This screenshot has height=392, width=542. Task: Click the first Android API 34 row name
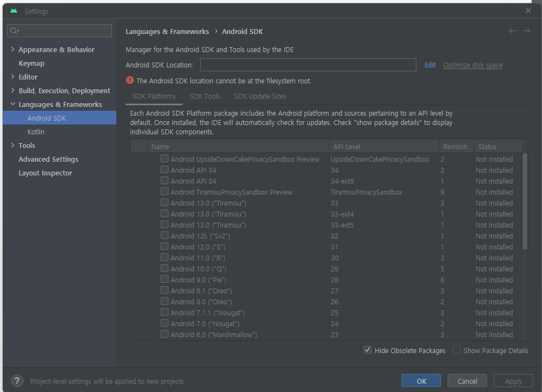pyautogui.click(x=193, y=171)
